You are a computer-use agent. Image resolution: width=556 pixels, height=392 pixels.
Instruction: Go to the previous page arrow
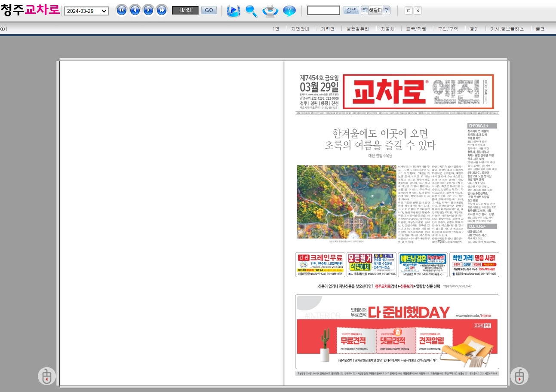click(135, 10)
